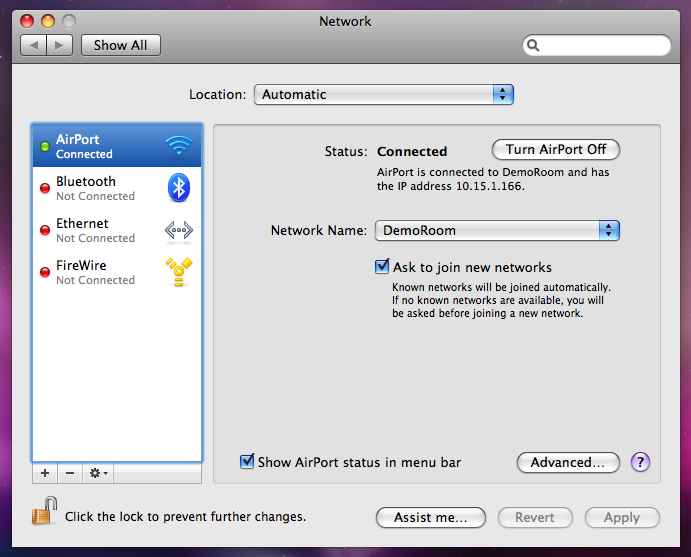Minimize the Network window

pyautogui.click(x=48, y=21)
